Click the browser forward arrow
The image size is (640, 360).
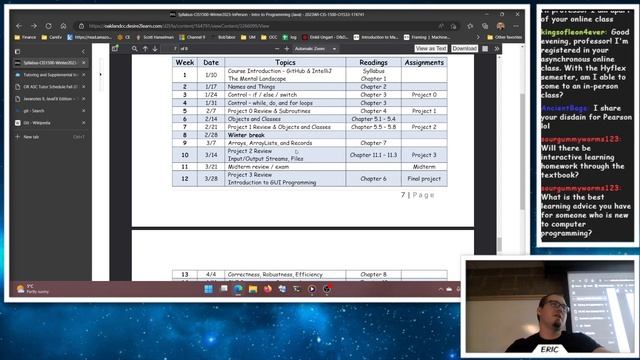click(x=34, y=26)
